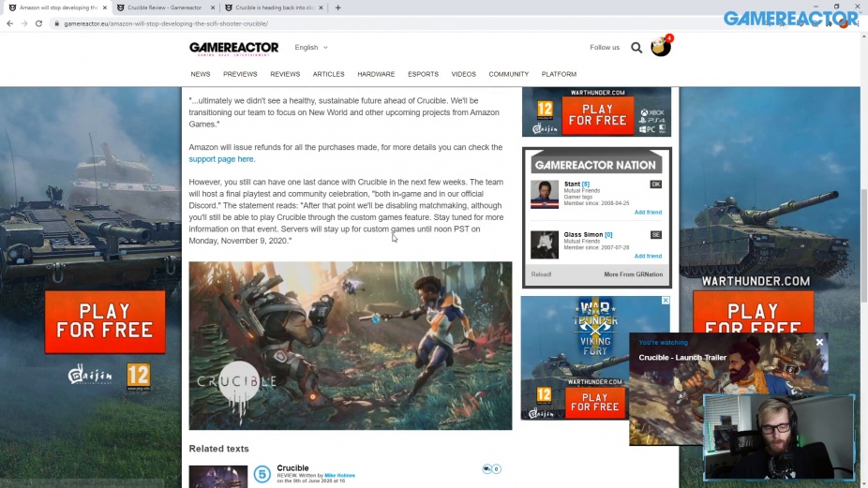Open the HARDWARE menu item

(376, 74)
